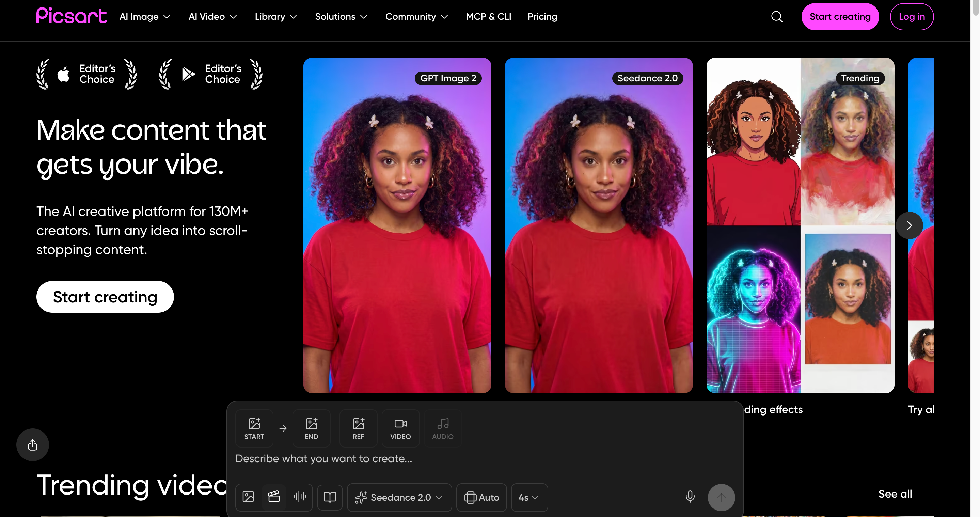Expand the Solutions menu
980x517 pixels.
point(341,17)
